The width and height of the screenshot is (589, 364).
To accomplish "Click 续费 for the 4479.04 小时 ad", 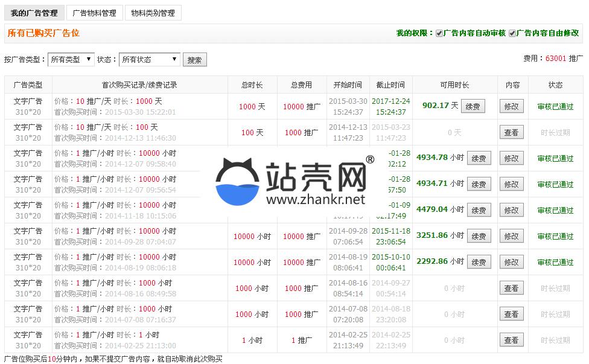I will 479,211.
